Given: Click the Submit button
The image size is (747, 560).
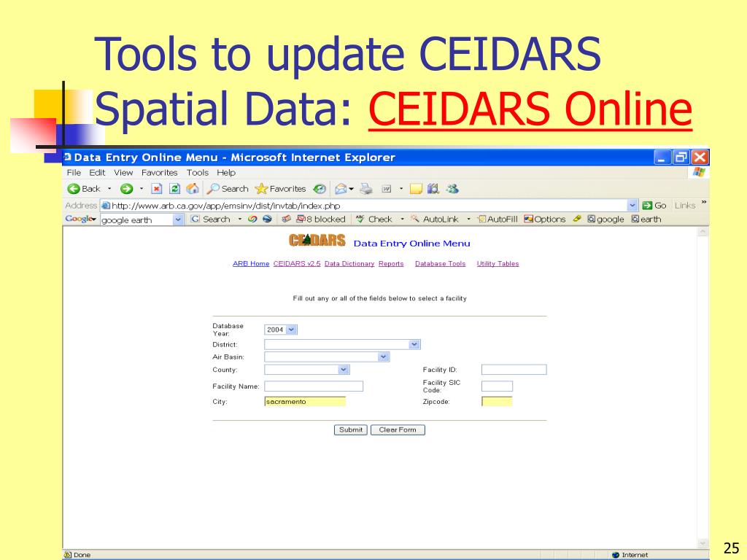Looking at the screenshot, I should [x=351, y=430].
